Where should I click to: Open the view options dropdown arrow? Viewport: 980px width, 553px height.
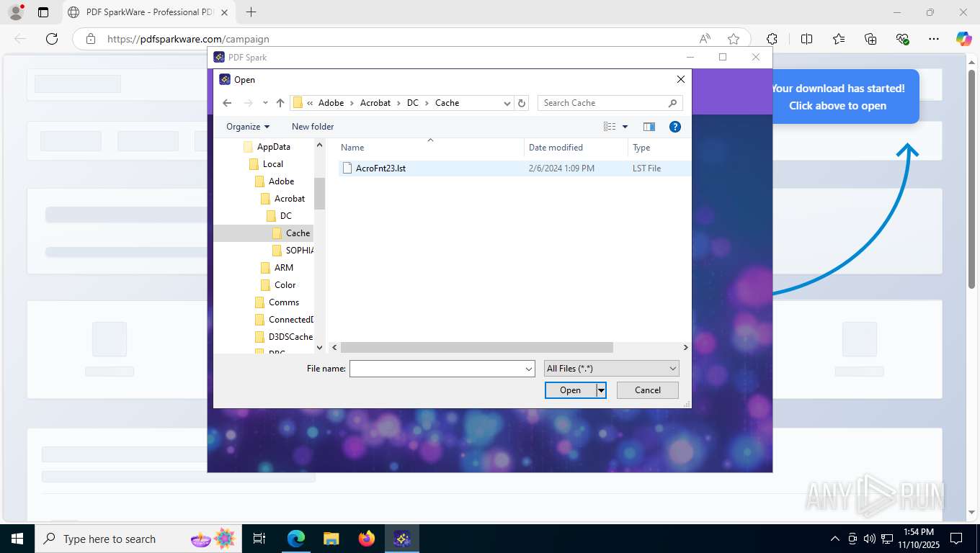coord(625,127)
